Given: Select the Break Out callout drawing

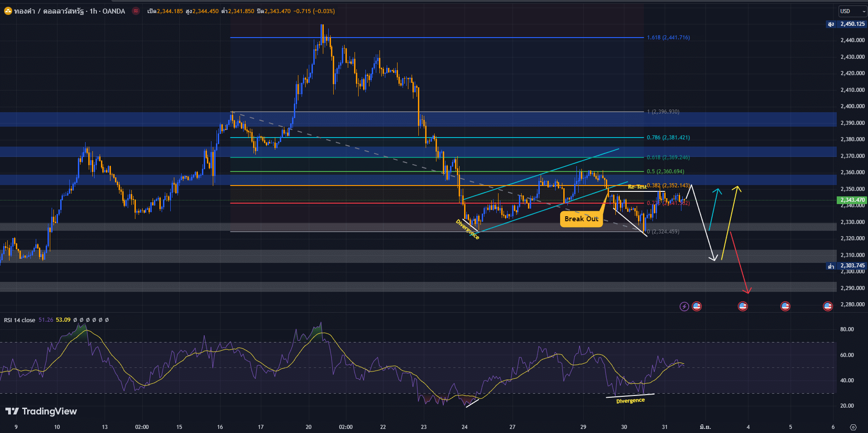Looking at the screenshot, I should pos(581,219).
